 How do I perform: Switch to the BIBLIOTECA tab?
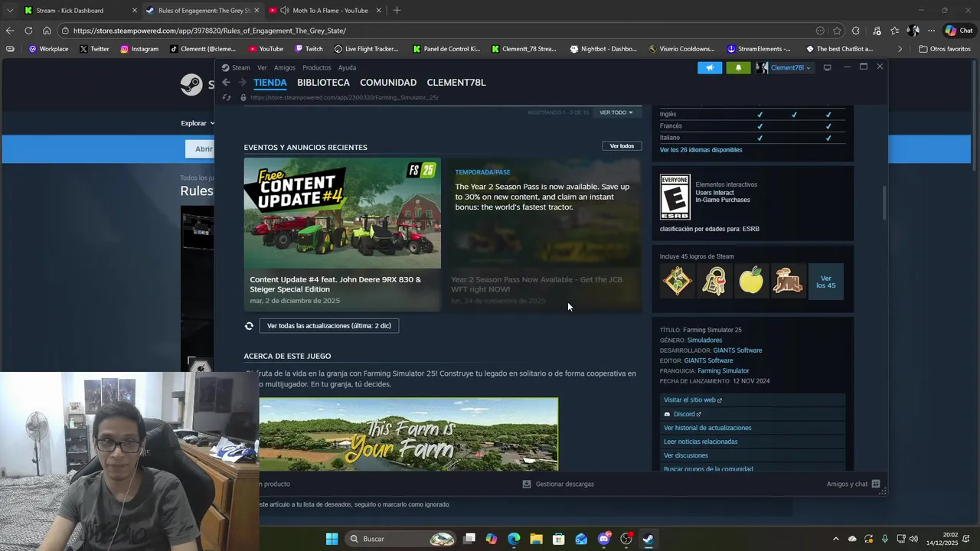(323, 83)
